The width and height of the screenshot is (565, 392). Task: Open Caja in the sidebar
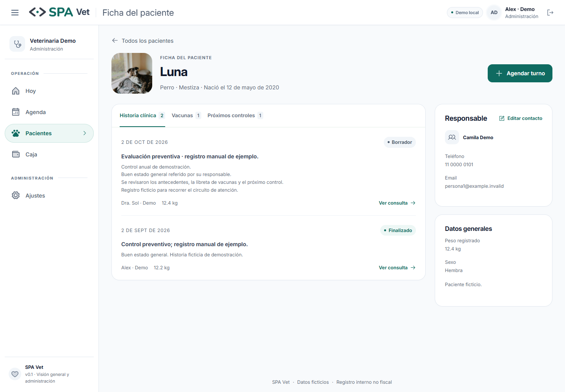pyautogui.click(x=49, y=154)
